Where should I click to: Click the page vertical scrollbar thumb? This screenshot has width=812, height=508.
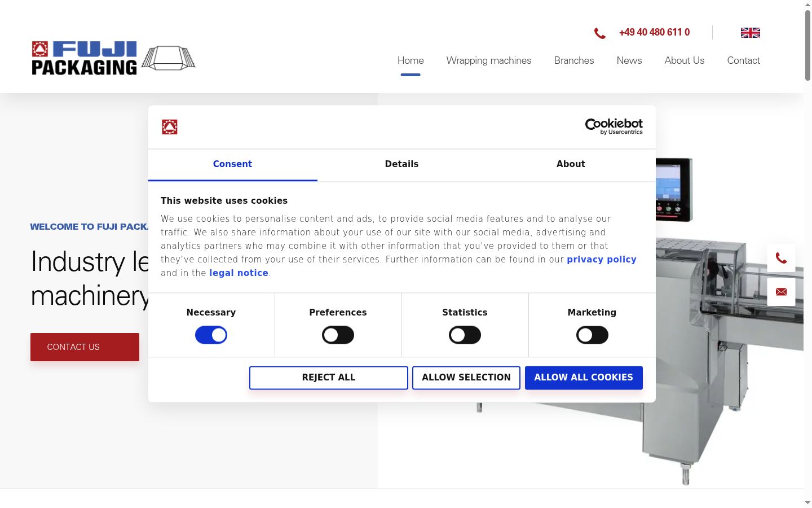point(807,45)
